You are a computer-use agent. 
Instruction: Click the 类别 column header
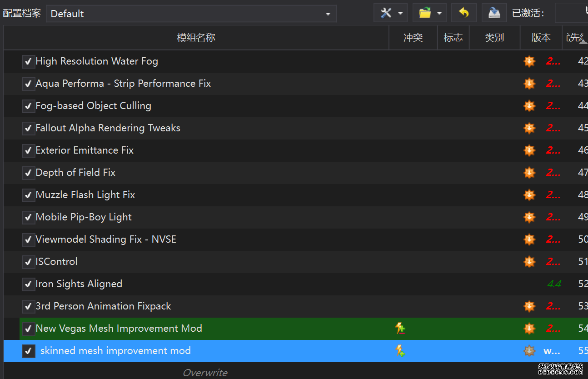pyautogui.click(x=494, y=38)
